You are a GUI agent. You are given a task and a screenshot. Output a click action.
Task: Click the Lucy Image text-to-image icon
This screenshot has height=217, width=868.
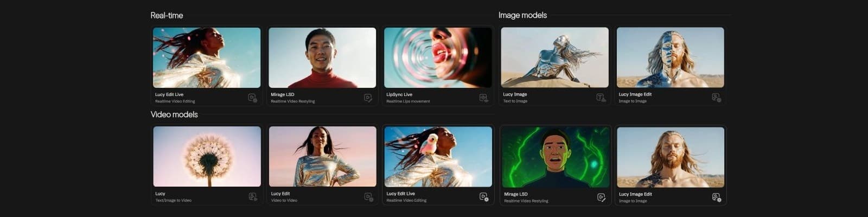click(x=601, y=98)
